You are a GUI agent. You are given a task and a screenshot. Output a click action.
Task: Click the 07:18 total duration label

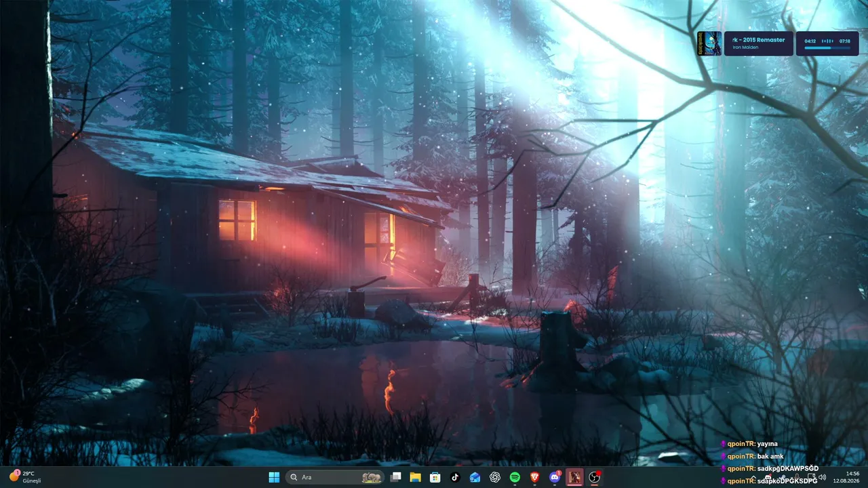[845, 41]
